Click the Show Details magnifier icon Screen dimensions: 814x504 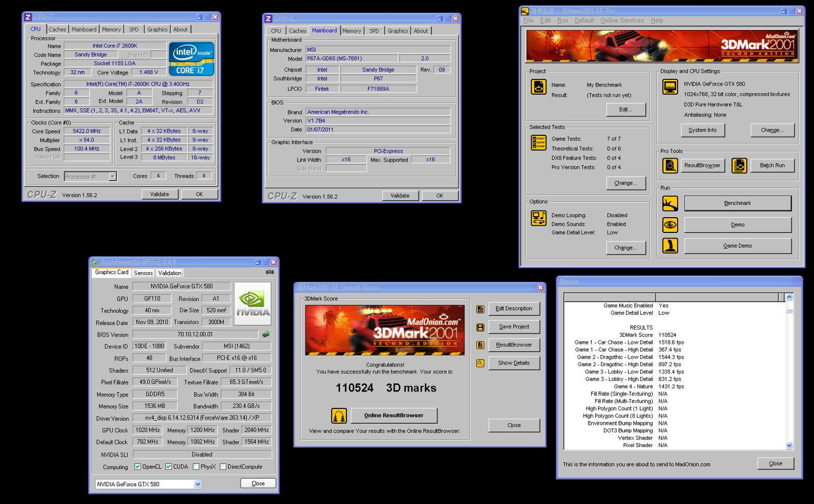[x=480, y=363]
